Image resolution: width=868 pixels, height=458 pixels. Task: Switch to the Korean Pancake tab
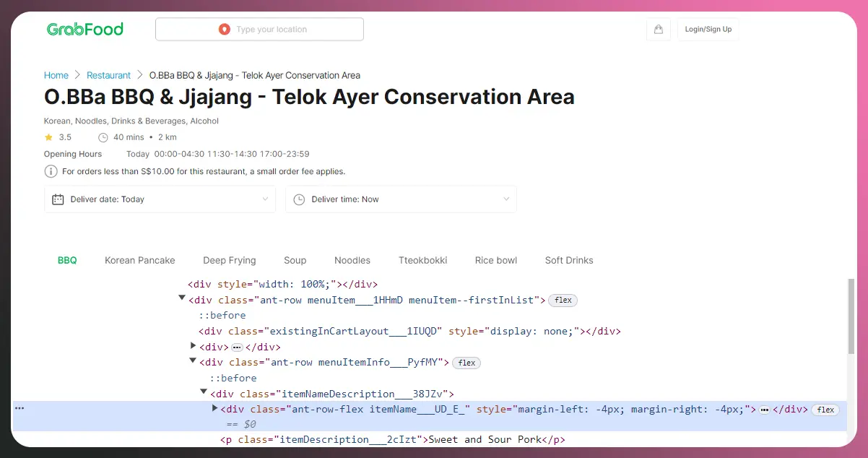click(140, 260)
